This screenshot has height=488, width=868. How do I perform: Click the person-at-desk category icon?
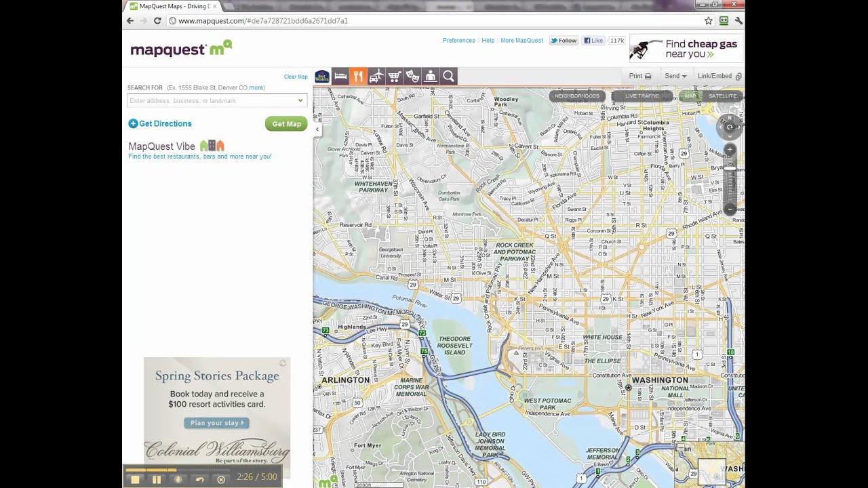(430, 77)
